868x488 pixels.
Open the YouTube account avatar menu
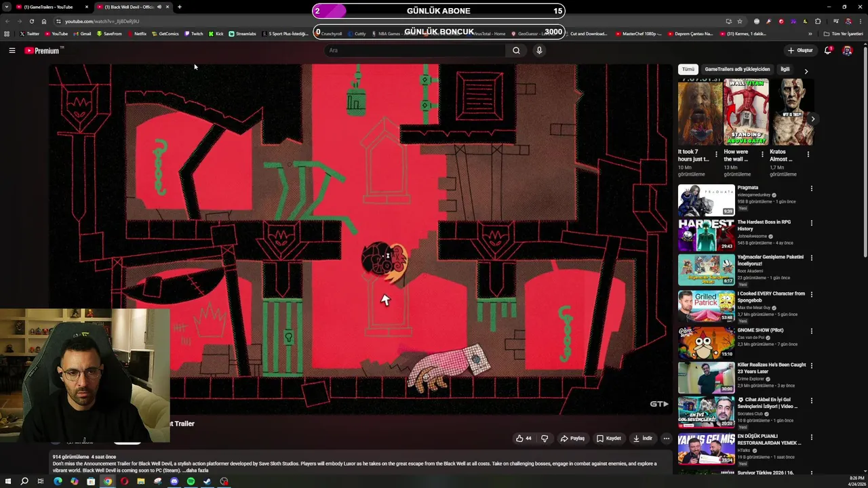coord(847,50)
